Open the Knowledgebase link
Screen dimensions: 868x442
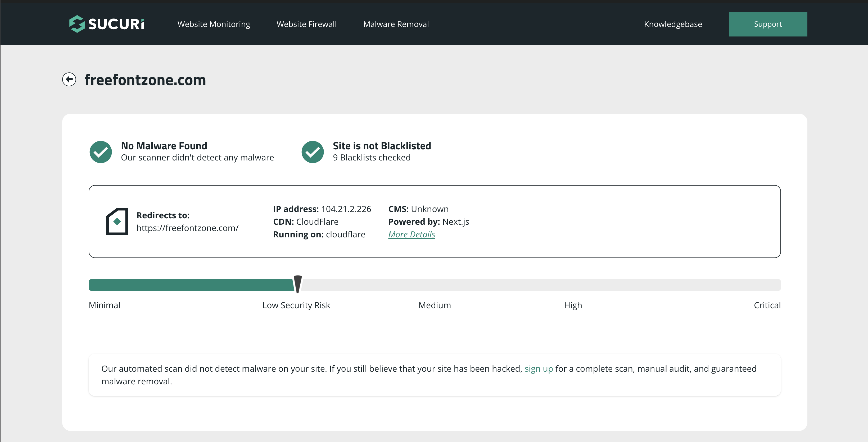(672, 24)
